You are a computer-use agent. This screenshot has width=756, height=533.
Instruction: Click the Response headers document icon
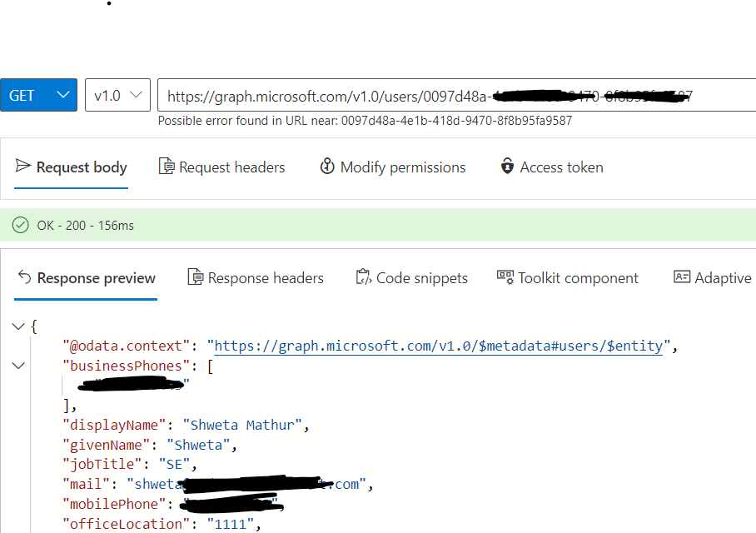coord(196,277)
